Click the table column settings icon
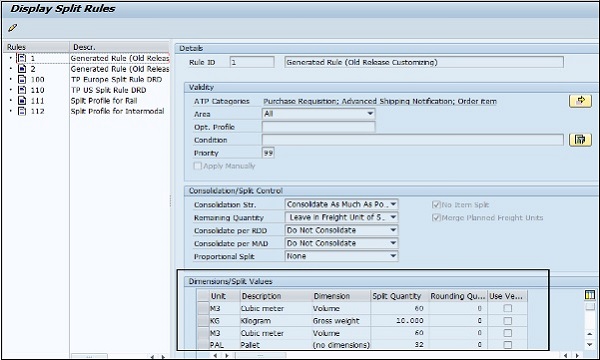The image size is (600, 360). tap(590, 295)
